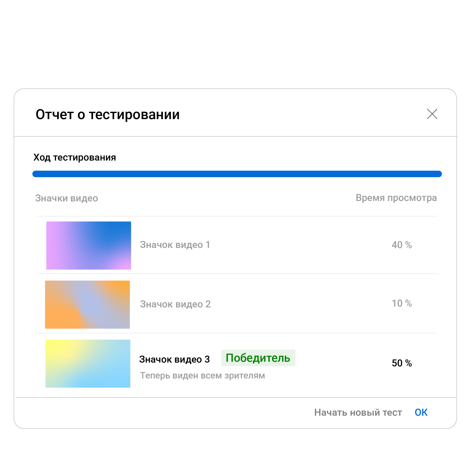Select the yellow-blue thumbnail of «Значок видео 3»
476x476 pixels.
(88, 364)
